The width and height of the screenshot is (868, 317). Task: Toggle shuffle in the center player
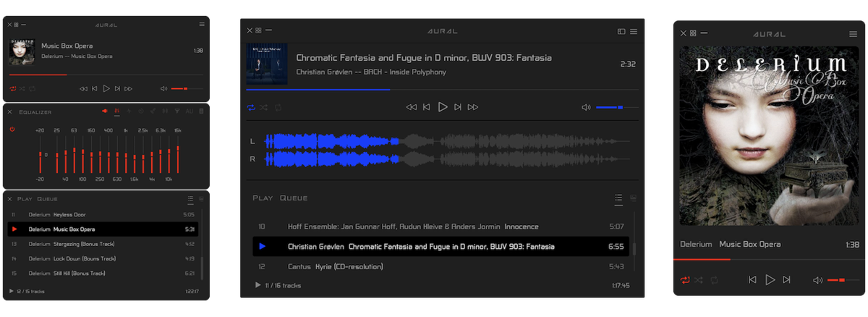(x=264, y=107)
